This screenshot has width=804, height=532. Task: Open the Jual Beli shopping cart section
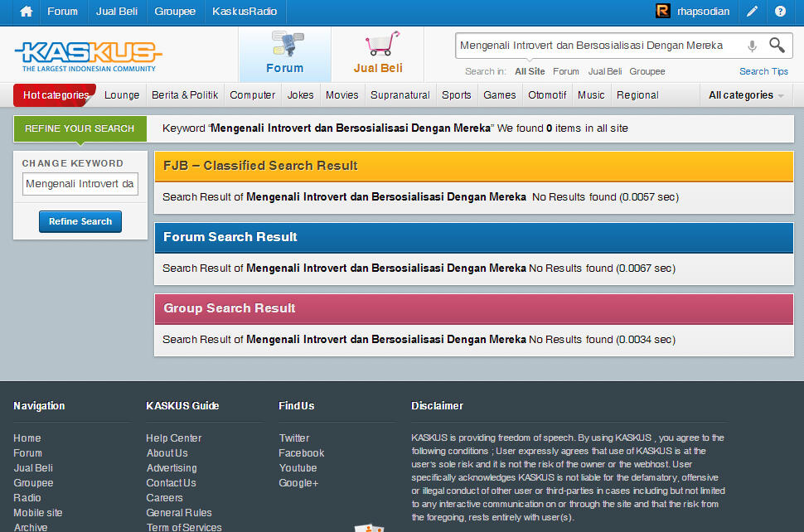378,54
